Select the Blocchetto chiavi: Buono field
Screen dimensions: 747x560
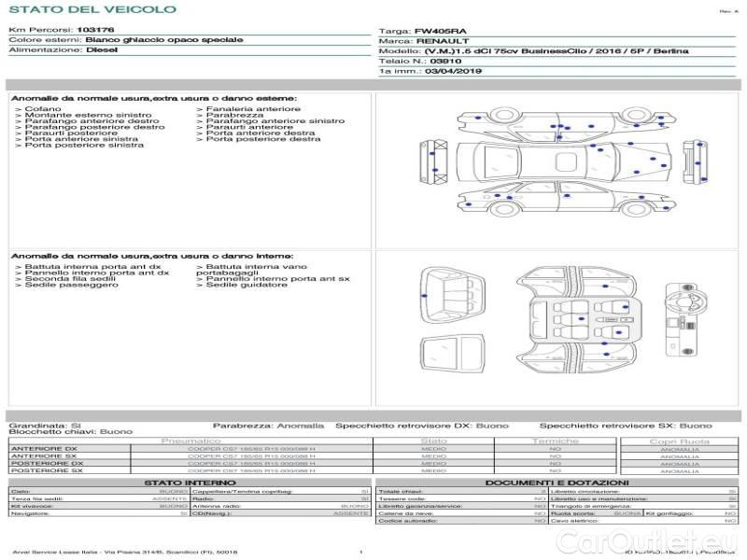pyautogui.click(x=71, y=431)
